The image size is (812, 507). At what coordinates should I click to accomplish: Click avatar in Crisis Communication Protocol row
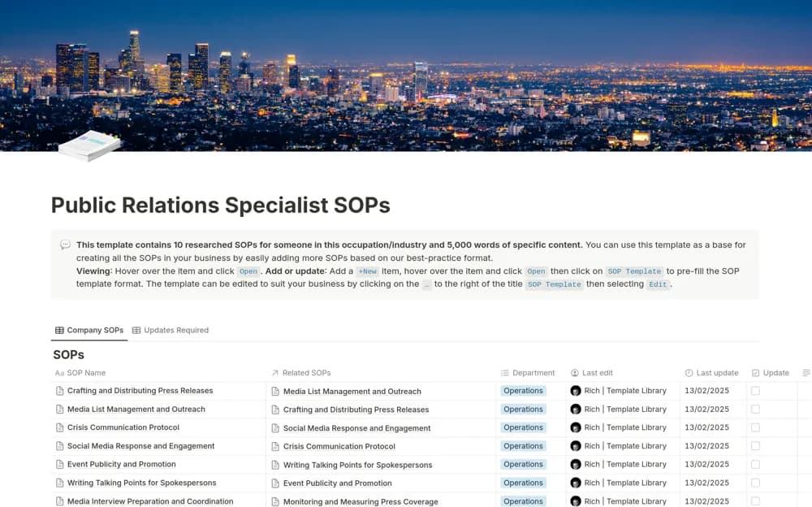[x=576, y=427]
